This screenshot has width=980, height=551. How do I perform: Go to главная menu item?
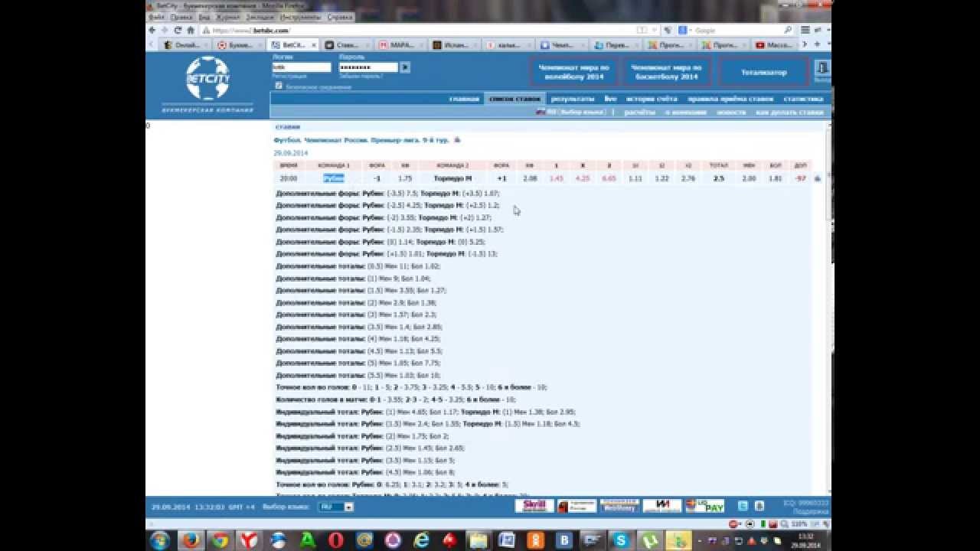[x=464, y=99]
